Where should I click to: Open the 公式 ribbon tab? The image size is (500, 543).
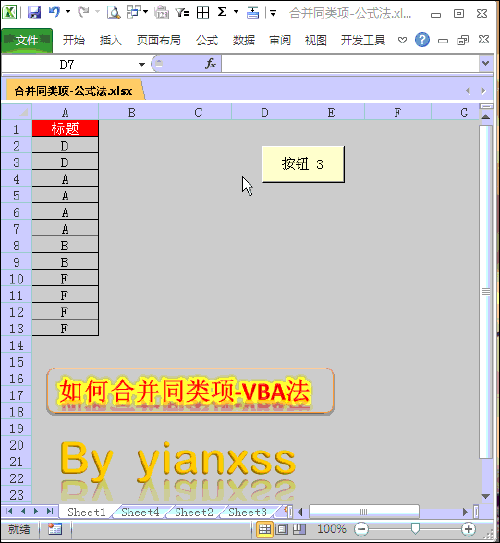[x=207, y=40]
